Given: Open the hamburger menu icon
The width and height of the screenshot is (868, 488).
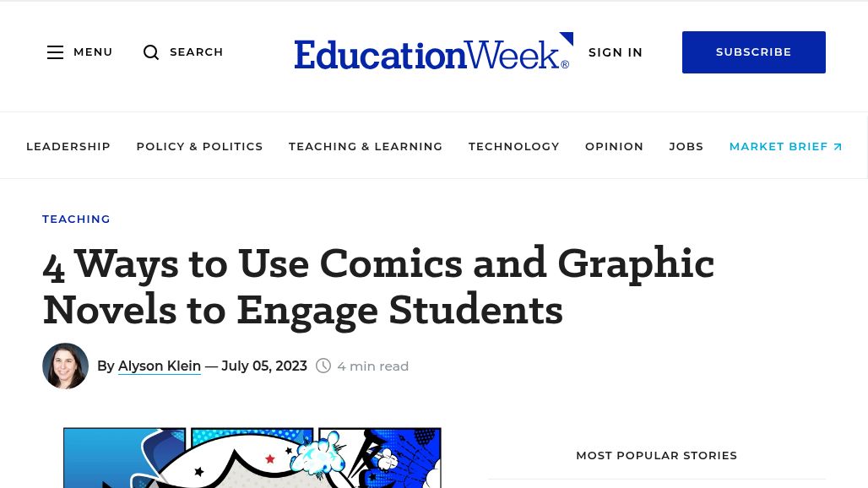Looking at the screenshot, I should pos(56,52).
